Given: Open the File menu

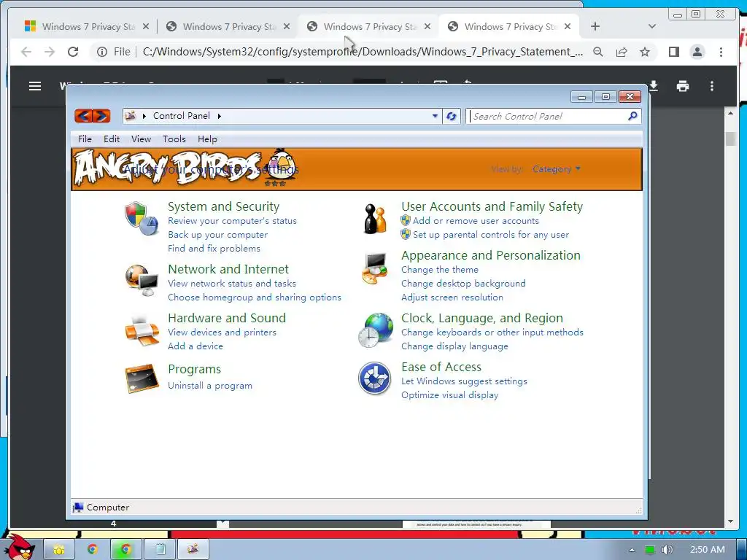Looking at the screenshot, I should [x=85, y=139].
